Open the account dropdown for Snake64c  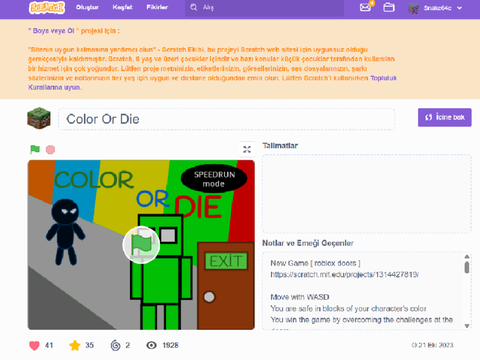(x=435, y=8)
